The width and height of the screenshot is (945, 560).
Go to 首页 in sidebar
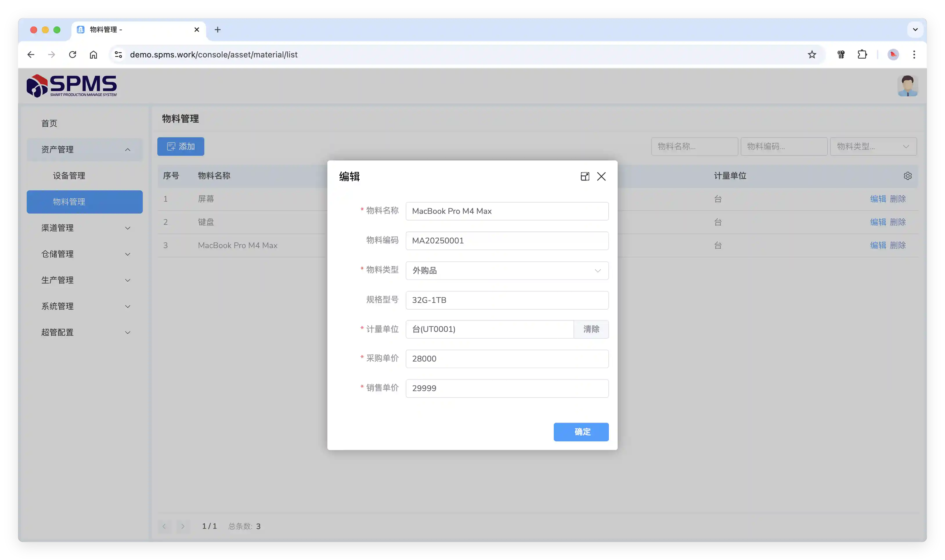(x=49, y=123)
